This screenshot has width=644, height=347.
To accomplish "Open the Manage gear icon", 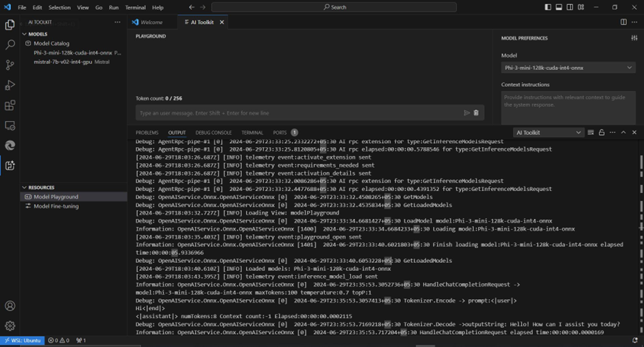I will point(10,326).
